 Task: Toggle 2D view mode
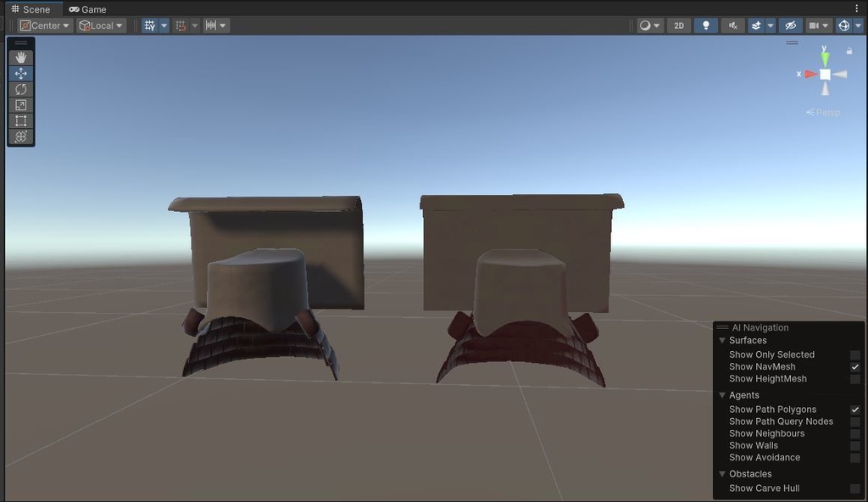click(679, 25)
